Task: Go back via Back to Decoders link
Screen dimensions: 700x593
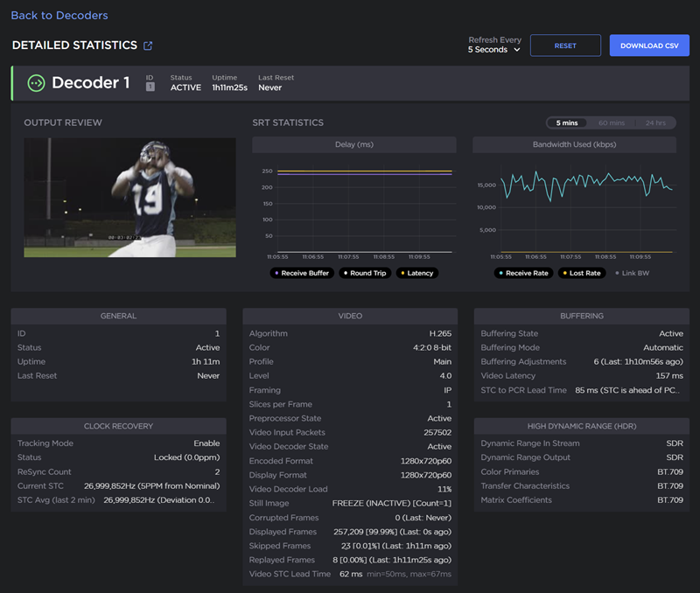Action: pyautogui.click(x=59, y=15)
